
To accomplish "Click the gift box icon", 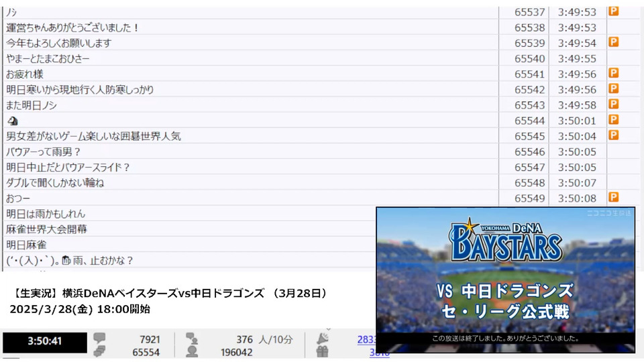I will pyautogui.click(x=323, y=352).
